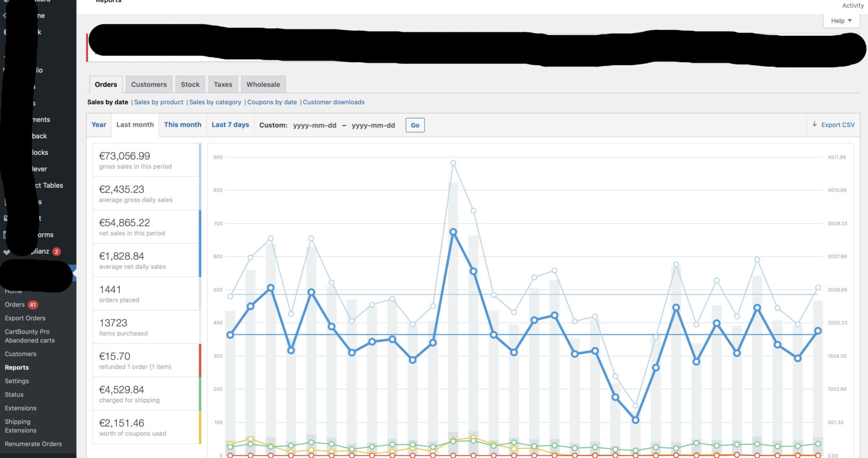Open the Stock report tab
The height and width of the screenshot is (458, 868).
pyautogui.click(x=190, y=85)
